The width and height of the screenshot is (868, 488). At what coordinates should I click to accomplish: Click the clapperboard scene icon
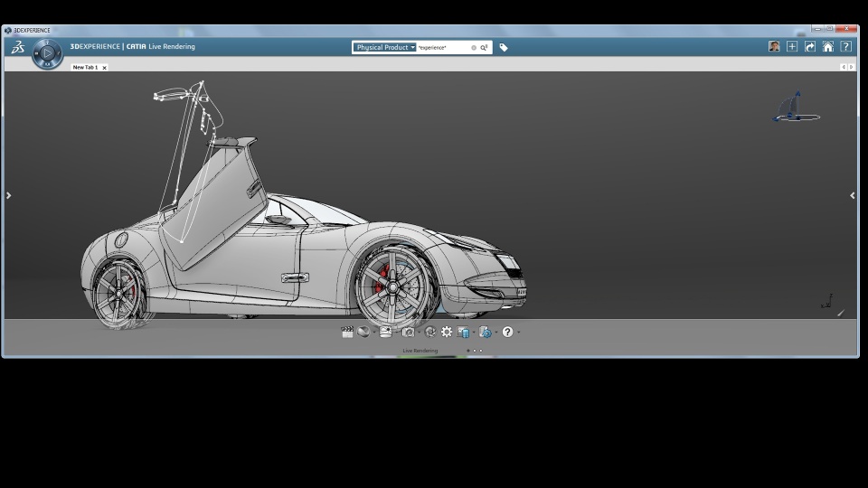click(x=347, y=332)
